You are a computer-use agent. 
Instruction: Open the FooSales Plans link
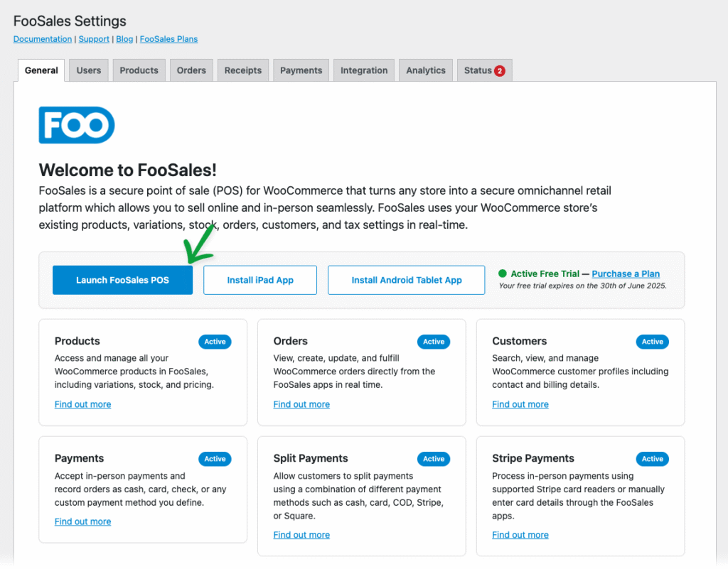(x=168, y=39)
